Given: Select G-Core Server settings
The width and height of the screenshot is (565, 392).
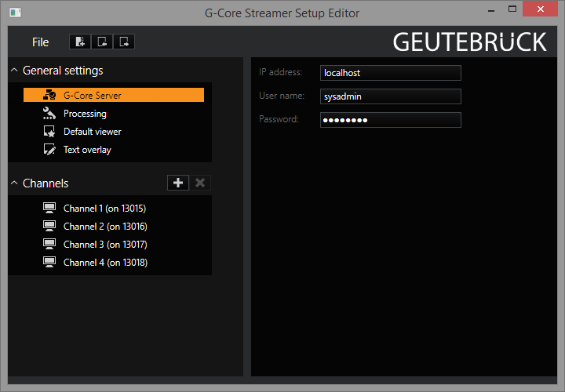Looking at the screenshot, I should [114, 95].
